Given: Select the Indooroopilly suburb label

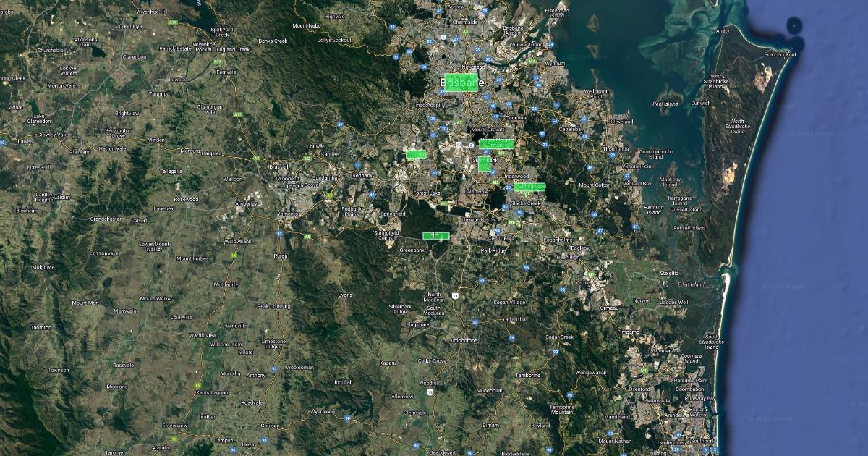Looking at the screenshot, I should (x=430, y=105).
